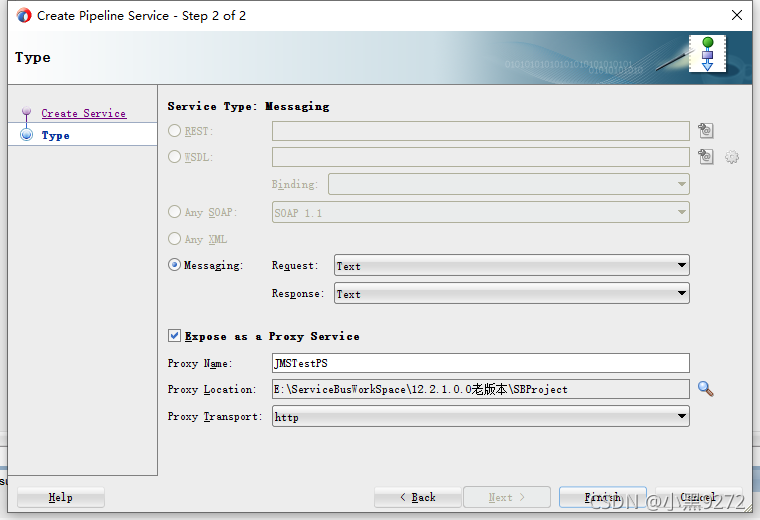760x520 pixels.
Task: Click the REST resource input field
Action: (x=480, y=131)
